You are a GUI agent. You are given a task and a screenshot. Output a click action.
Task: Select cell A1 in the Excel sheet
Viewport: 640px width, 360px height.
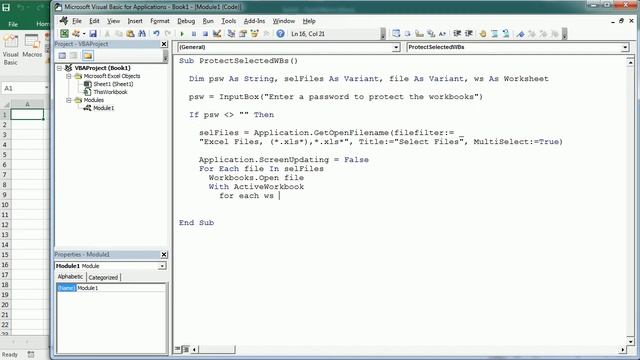click(x=27, y=114)
